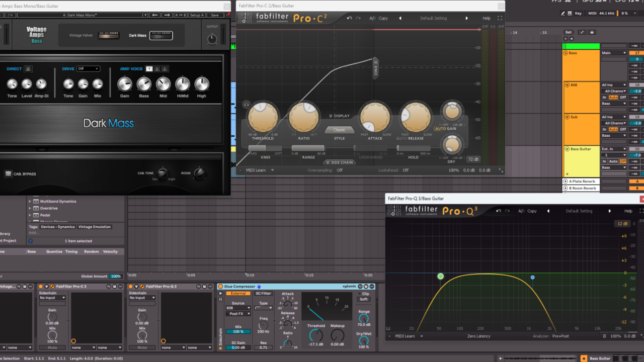
Task: Select the green EQ band node
Action: pos(441,276)
